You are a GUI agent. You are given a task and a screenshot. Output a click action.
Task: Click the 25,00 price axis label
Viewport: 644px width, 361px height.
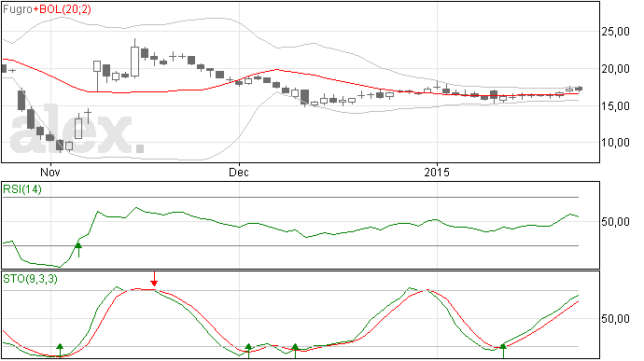coord(615,32)
